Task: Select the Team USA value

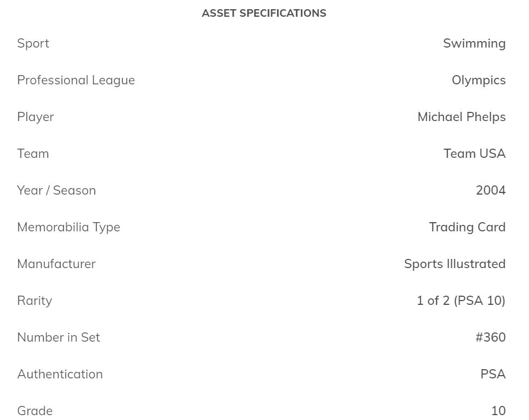Action: pyautogui.click(x=474, y=154)
